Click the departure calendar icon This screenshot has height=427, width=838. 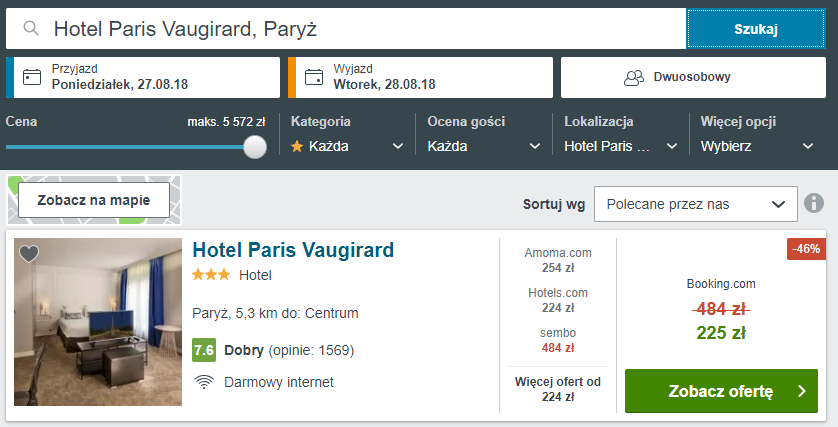coord(314,77)
